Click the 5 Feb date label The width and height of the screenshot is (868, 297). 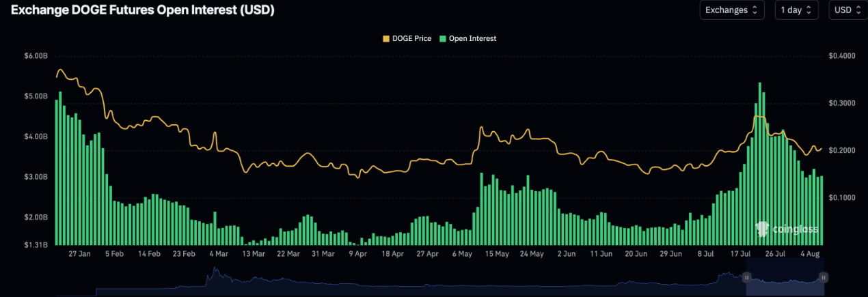pos(114,253)
